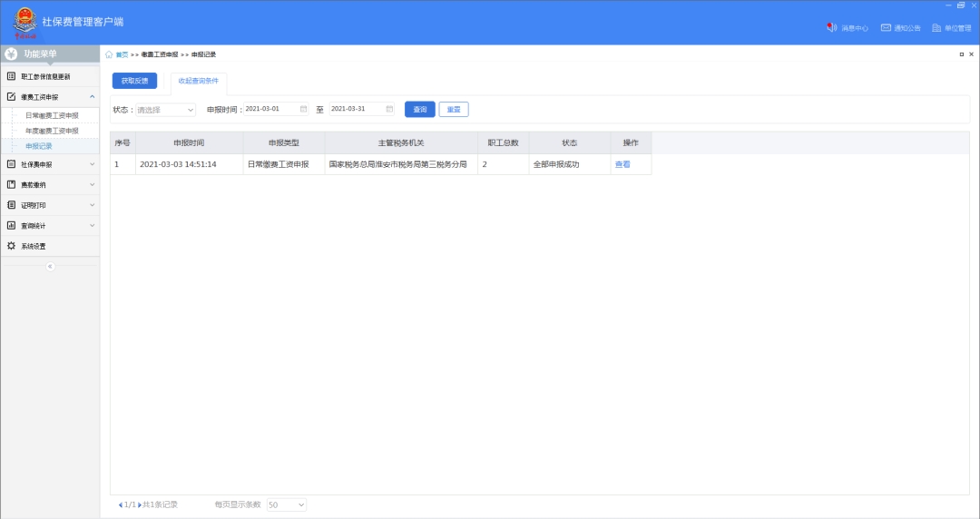
Task: Open calendar icon for start date
Action: pyautogui.click(x=304, y=109)
